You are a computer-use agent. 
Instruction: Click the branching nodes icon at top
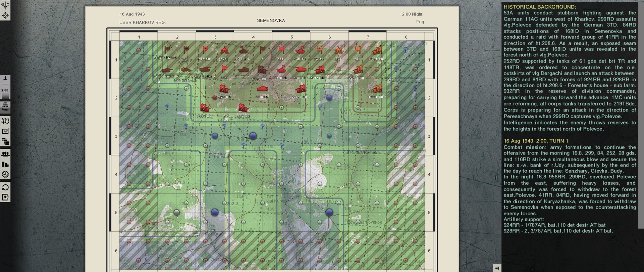(5, 5)
